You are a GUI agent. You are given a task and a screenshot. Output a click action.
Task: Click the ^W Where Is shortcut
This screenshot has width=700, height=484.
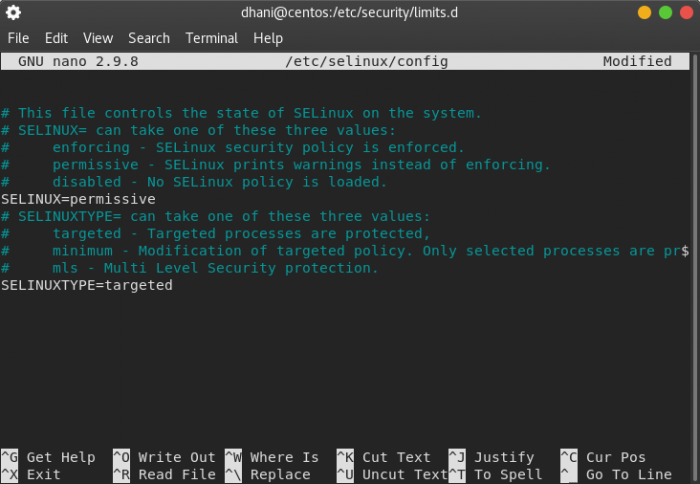[x=272, y=457]
